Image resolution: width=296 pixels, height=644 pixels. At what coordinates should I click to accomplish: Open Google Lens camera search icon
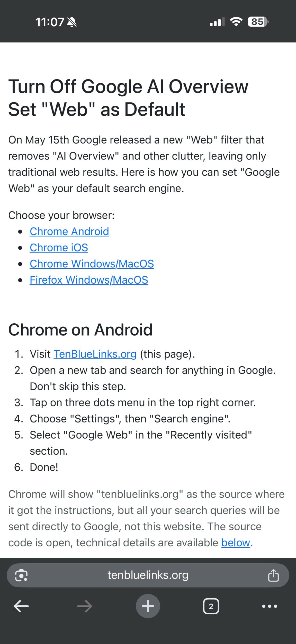coord(21,575)
